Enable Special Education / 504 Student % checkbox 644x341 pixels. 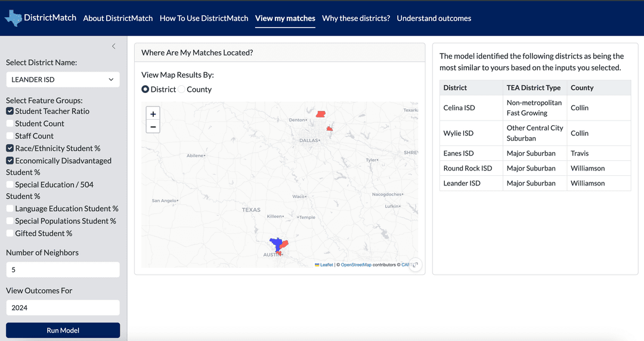click(10, 184)
